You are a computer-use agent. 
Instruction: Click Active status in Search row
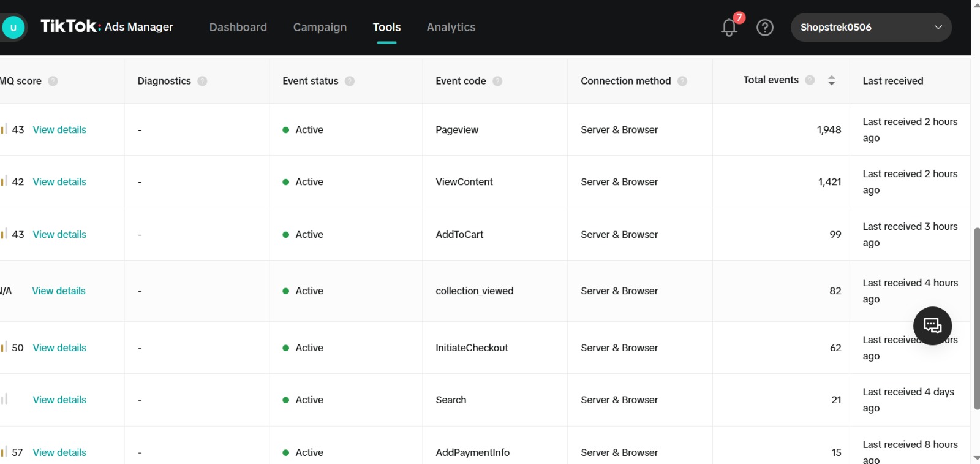coord(309,400)
